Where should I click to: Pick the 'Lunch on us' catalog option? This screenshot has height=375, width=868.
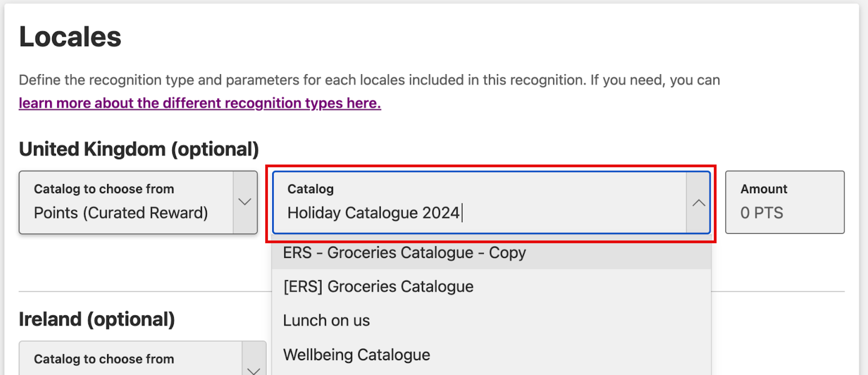click(326, 320)
